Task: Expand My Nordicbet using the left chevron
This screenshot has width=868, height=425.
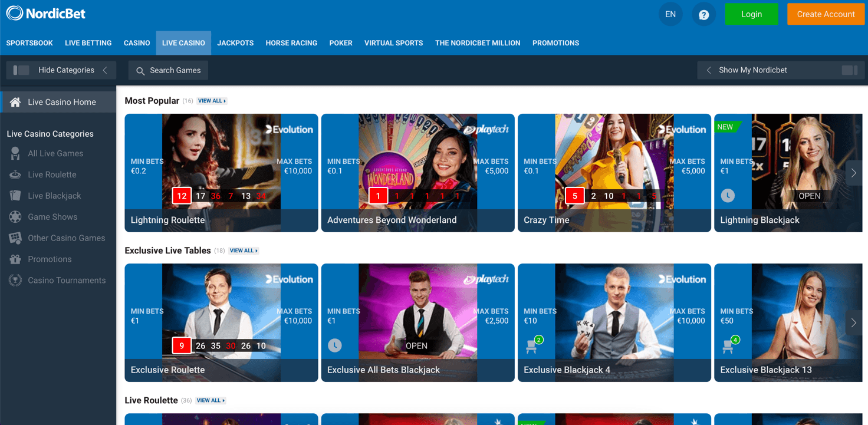Action: (x=708, y=70)
